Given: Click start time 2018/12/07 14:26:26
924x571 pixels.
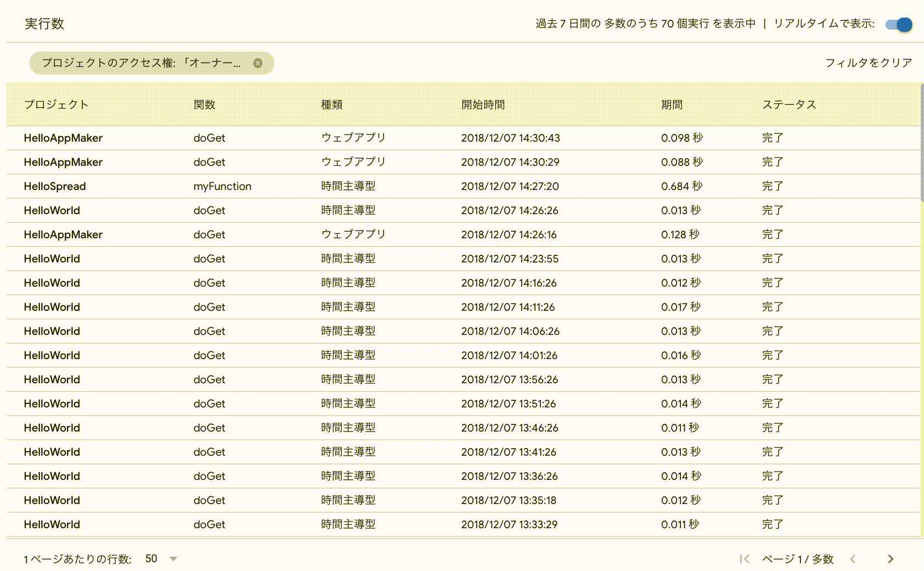Looking at the screenshot, I should click(x=510, y=210).
